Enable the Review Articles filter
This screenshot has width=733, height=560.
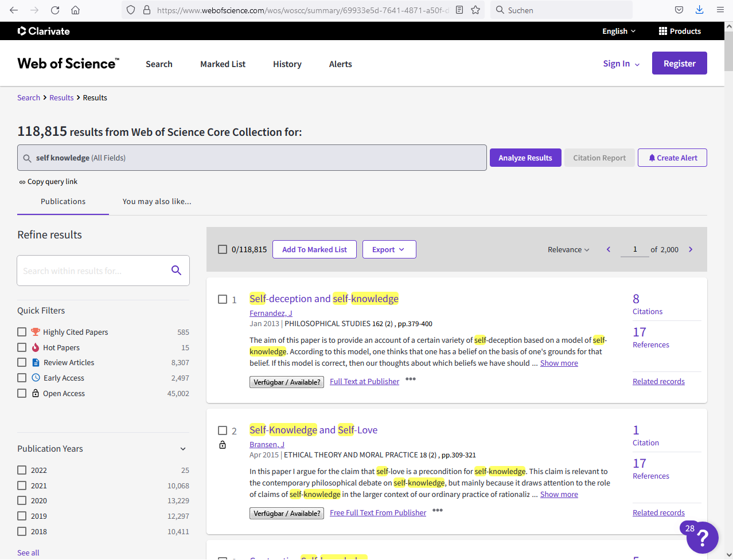(x=22, y=362)
